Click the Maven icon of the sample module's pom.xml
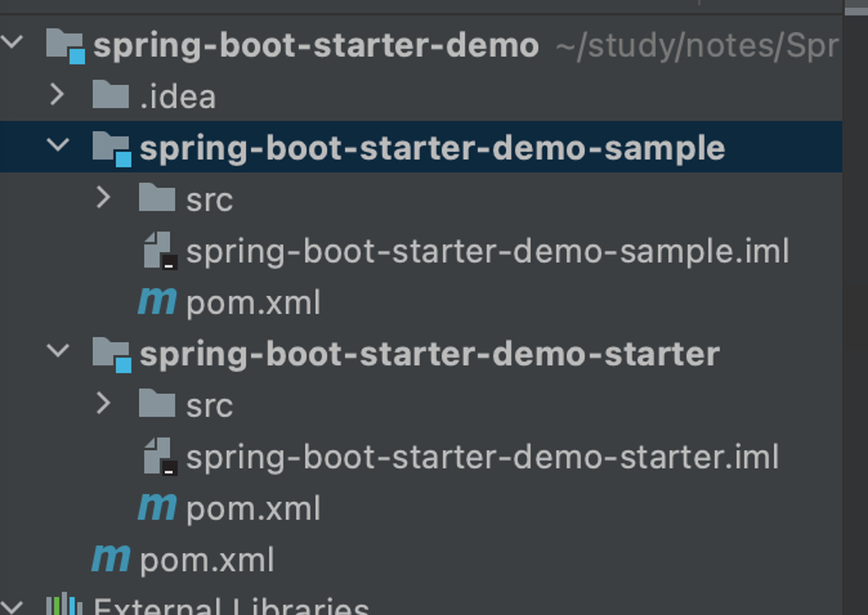Image resolution: width=868 pixels, height=615 pixels. point(157,301)
